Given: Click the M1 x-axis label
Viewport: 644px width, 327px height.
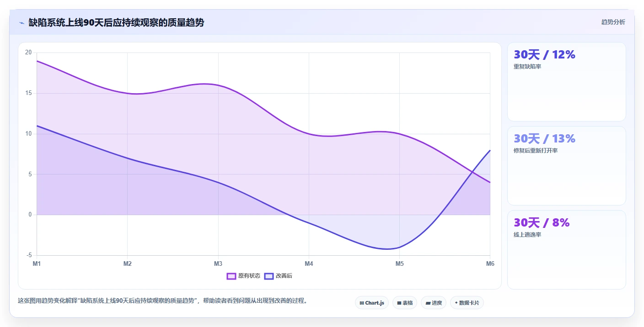Looking at the screenshot, I should point(37,264).
